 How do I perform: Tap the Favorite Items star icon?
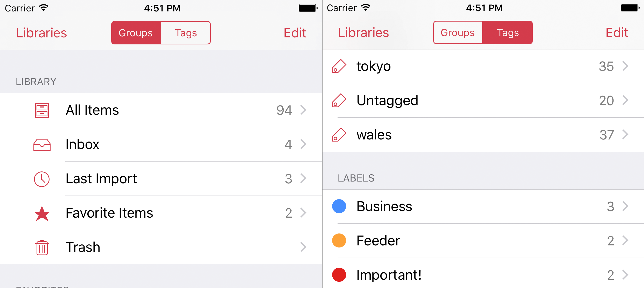[42, 213]
